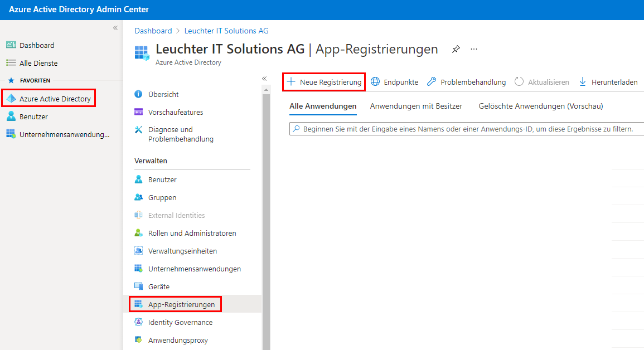Click the Benutzer icon under Verwalten
This screenshot has width=644, height=350.
tap(138, 179)
